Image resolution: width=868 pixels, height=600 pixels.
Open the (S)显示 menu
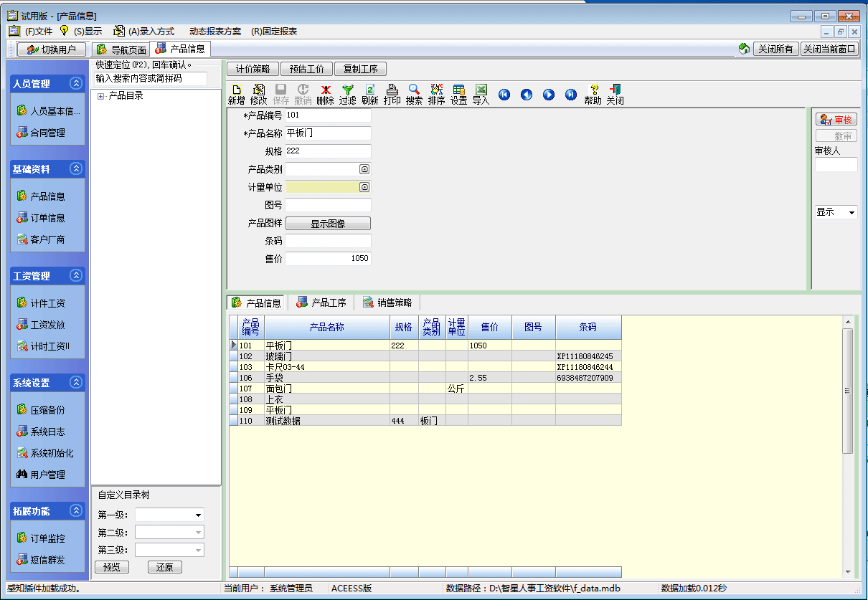(88, 32)
